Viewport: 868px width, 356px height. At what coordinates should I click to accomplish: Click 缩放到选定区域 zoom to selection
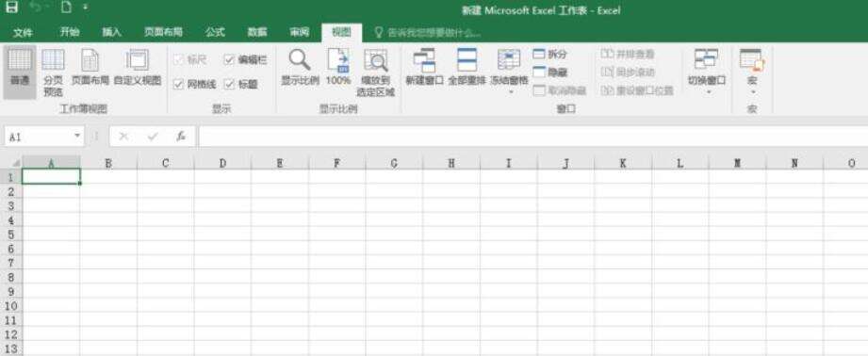pyautogui.click(x=376, y=73)
